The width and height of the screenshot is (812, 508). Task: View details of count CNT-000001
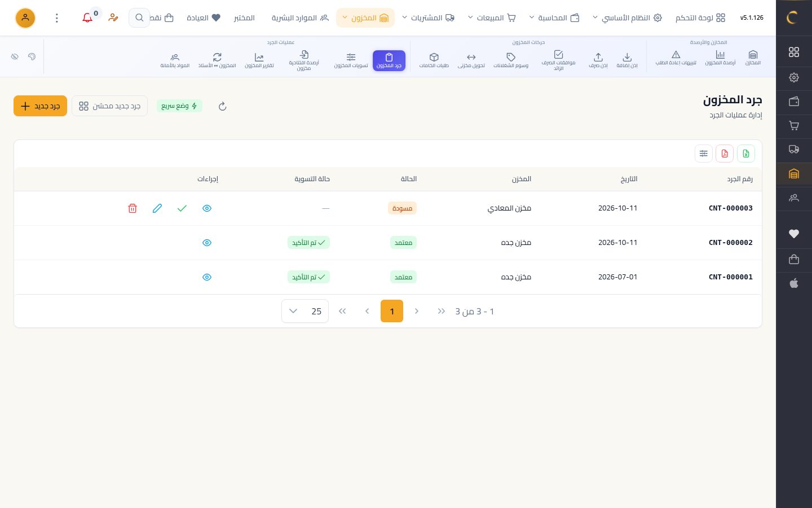pyautogui.click(x=207, y=277)
